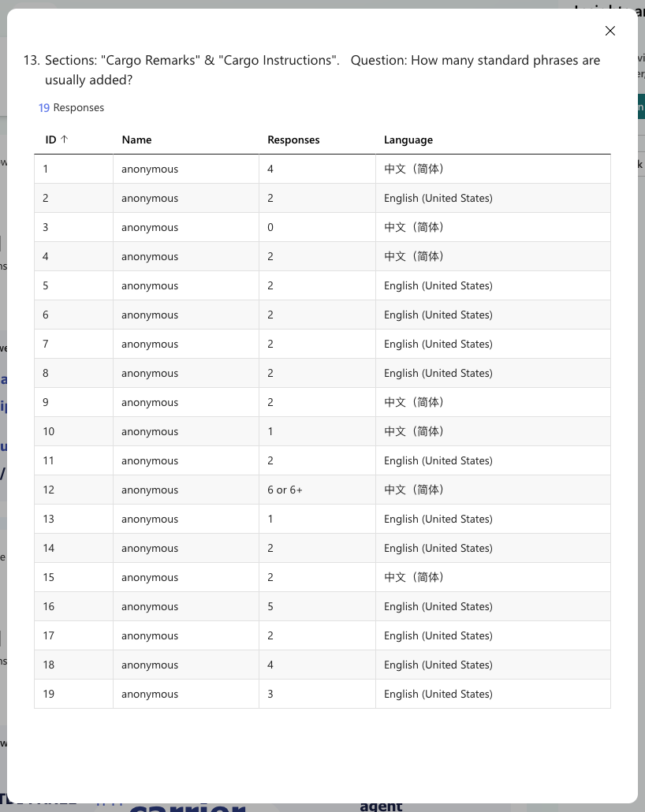
Task: Click response "2" in the ID 2 row
Action: (270, 199)
